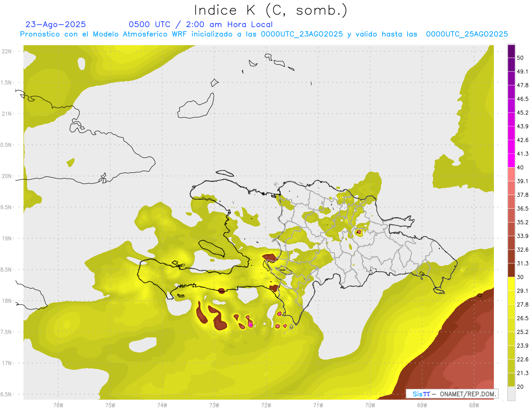Click the '70W' longitude label
Image resolution: width=532 pixels, height=411 pixels.
[x=370, y=405]
